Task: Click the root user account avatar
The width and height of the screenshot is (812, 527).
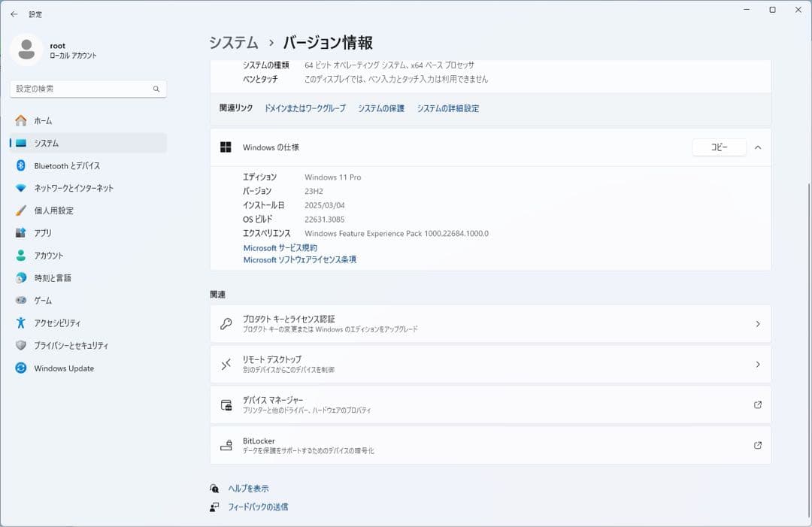Action: click(26, 48)
